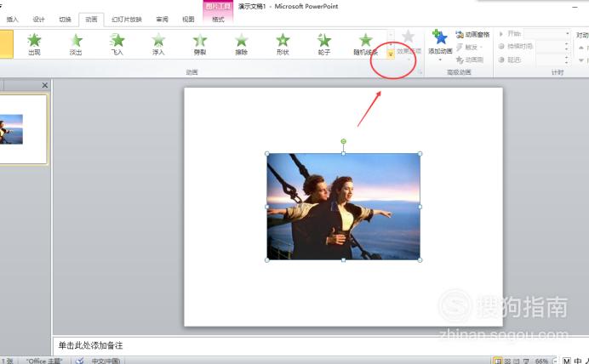Click the 持续时间 duration input field
The image size is (589, 364).
pyautogui.click(x=550, y=47)
